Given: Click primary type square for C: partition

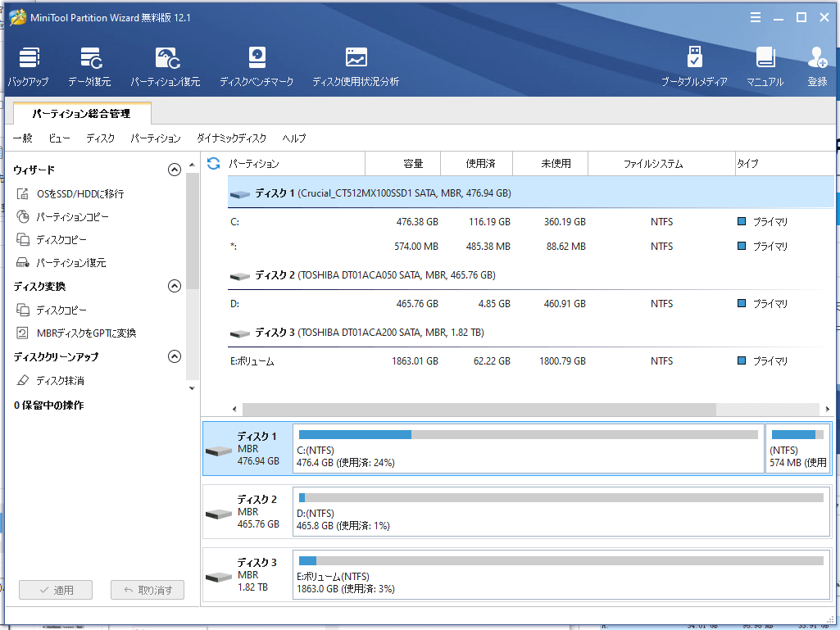Looking at the screenshot, I should (x=742, y=220).
